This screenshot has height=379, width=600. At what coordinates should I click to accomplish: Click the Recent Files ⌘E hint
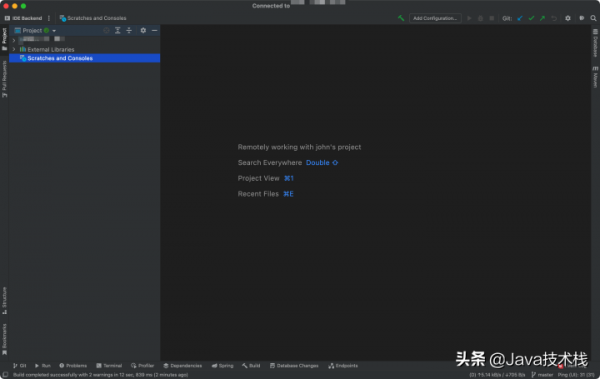(266, 194)
